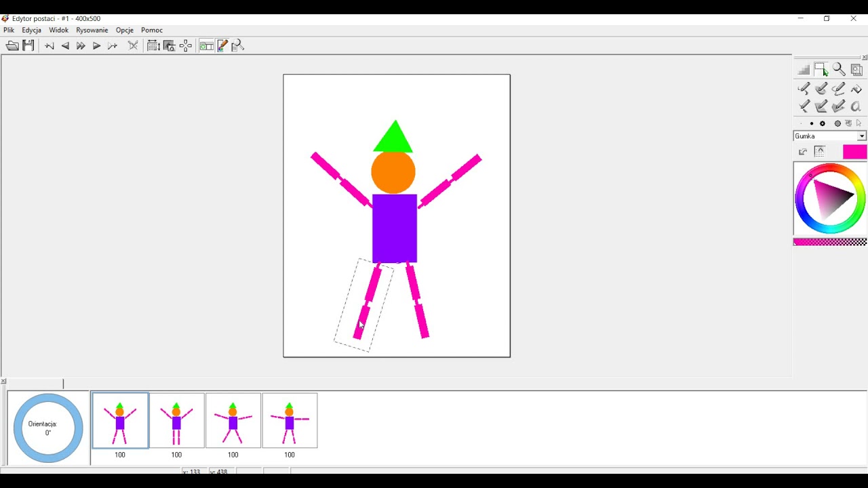Select the second frame thumbnail
The width and height of the screenshot is (868, 488).
click(176, 421)
